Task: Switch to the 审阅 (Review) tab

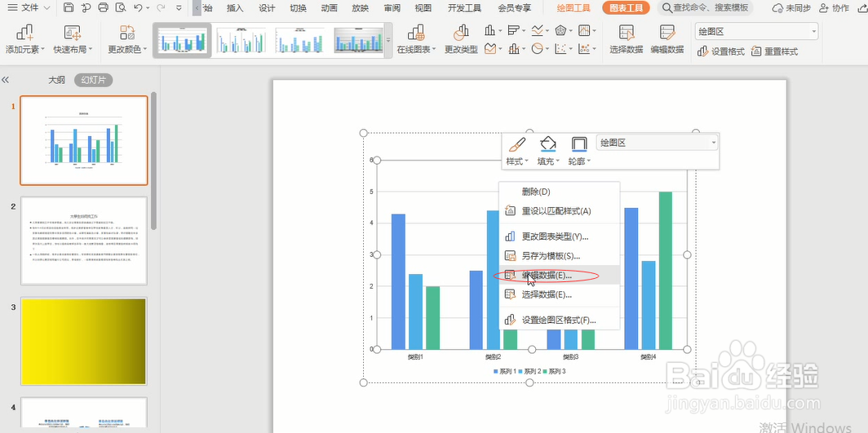Action: click(x=392, y=7)
